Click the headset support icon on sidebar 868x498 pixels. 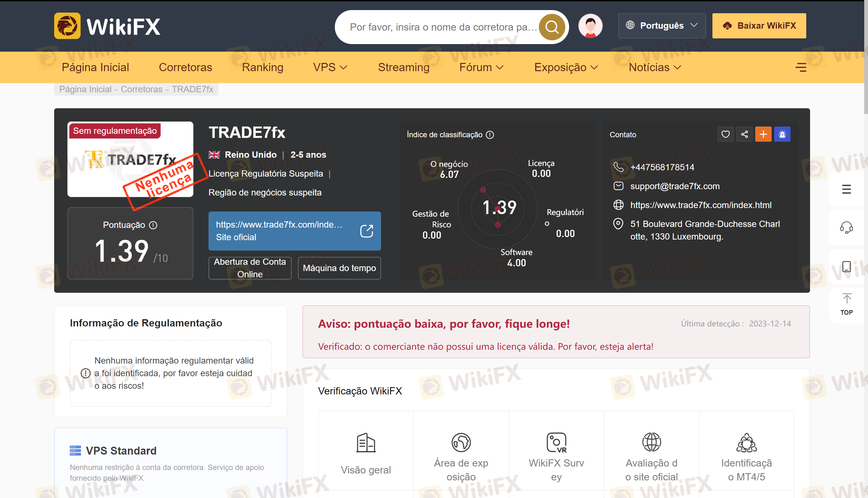click(x=846, y=228)
